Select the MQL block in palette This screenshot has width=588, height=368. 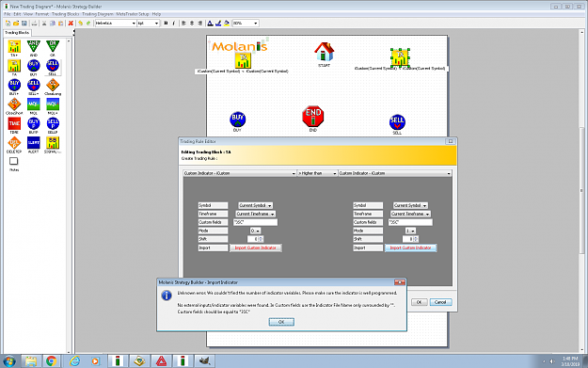(33, 104)
